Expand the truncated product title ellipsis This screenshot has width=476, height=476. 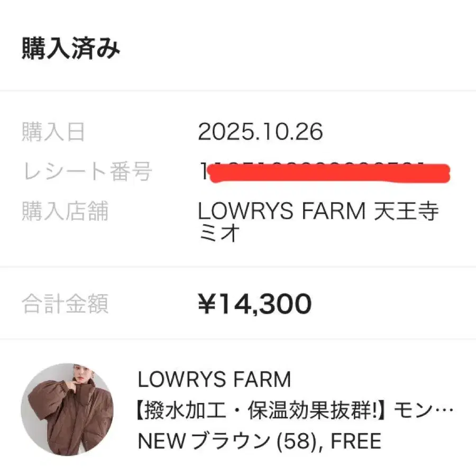pos(447,410)
